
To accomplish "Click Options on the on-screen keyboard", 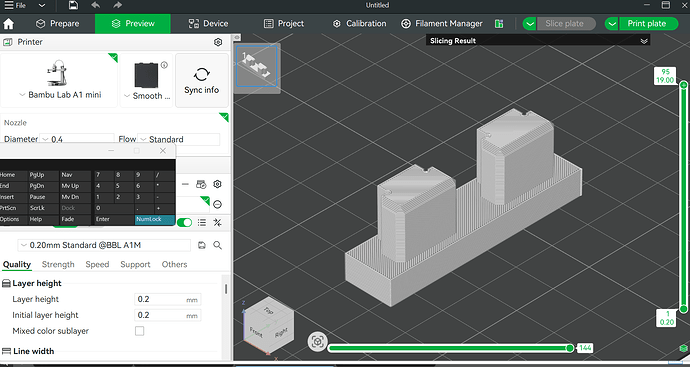I will [x=13, y=219].
